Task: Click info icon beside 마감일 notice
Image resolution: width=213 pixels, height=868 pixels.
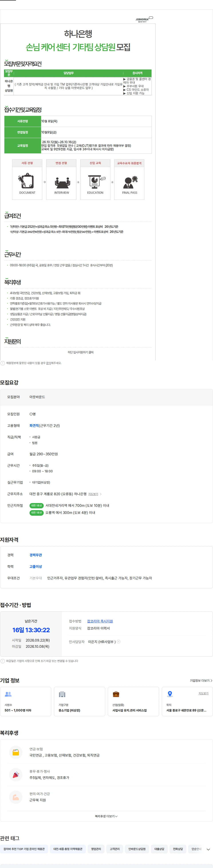Action: (3, 661)
